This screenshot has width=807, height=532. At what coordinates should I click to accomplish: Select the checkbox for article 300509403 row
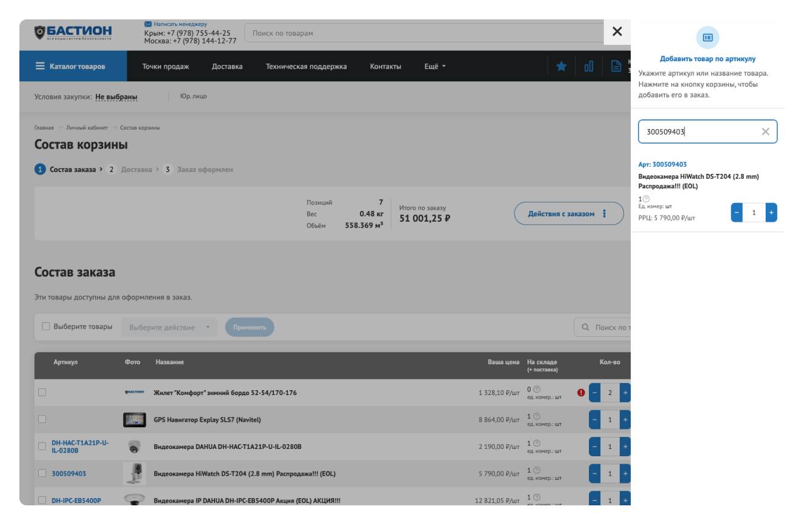pos(42,473)
